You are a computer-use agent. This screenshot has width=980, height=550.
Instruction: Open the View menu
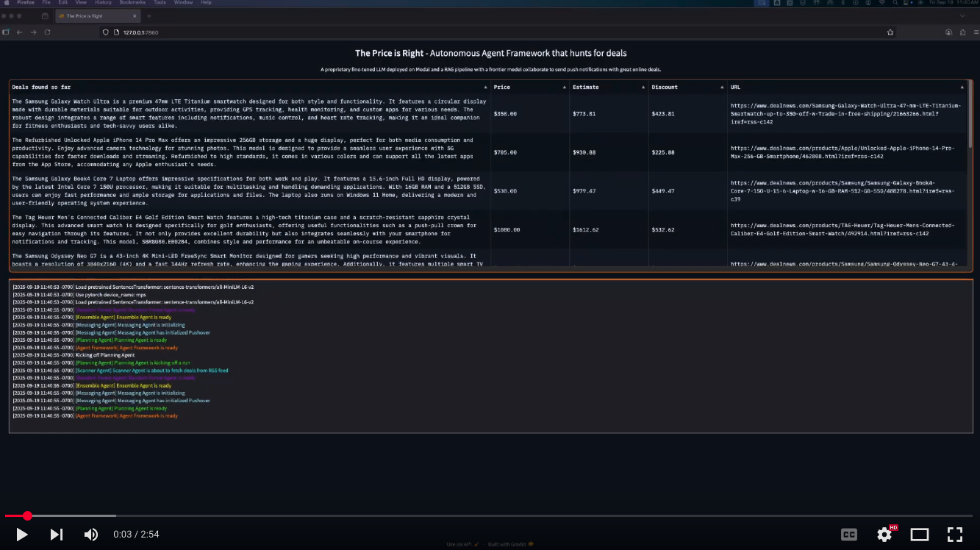[x=80, y=2]
